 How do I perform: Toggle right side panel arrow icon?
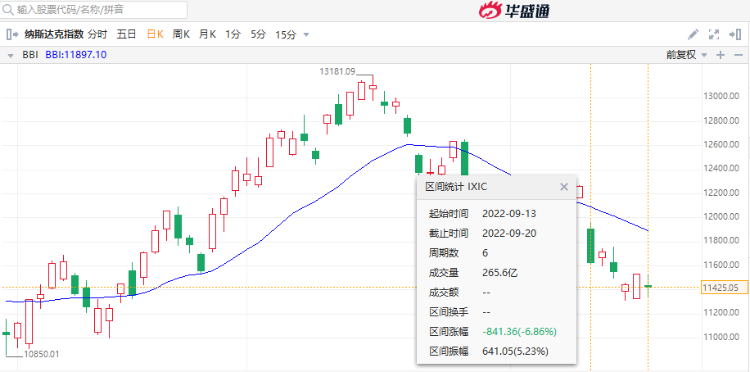click(735, 34)
